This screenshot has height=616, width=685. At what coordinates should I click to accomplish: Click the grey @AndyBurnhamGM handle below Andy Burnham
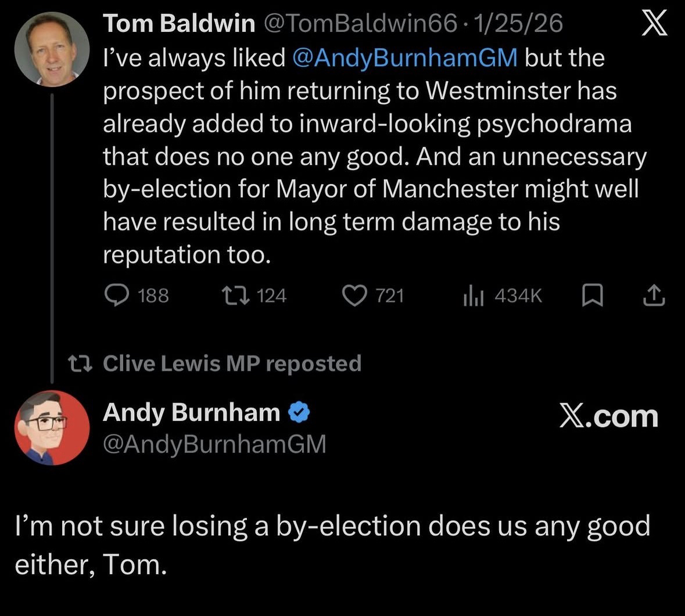[214, 444]
